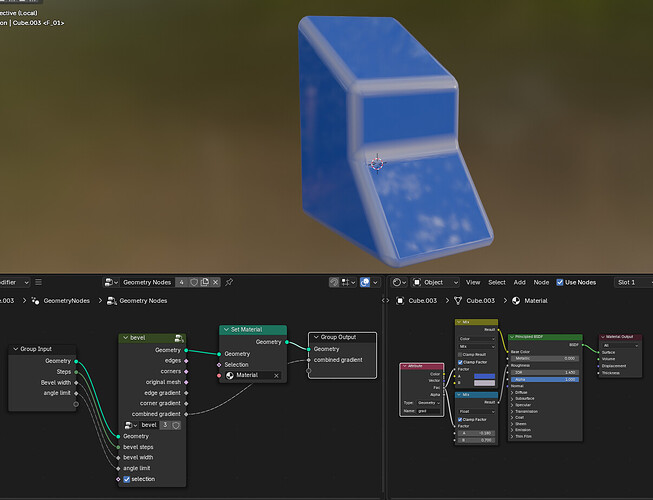Unlink the Geometry Nodes node group
Image resolution: width=653 pixels, height=500 pixels.
(215, 282)
